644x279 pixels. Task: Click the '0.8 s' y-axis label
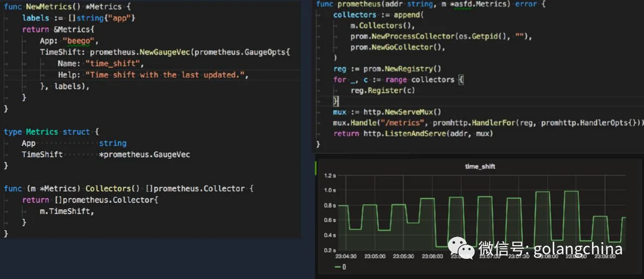click(x=331, y=205)
